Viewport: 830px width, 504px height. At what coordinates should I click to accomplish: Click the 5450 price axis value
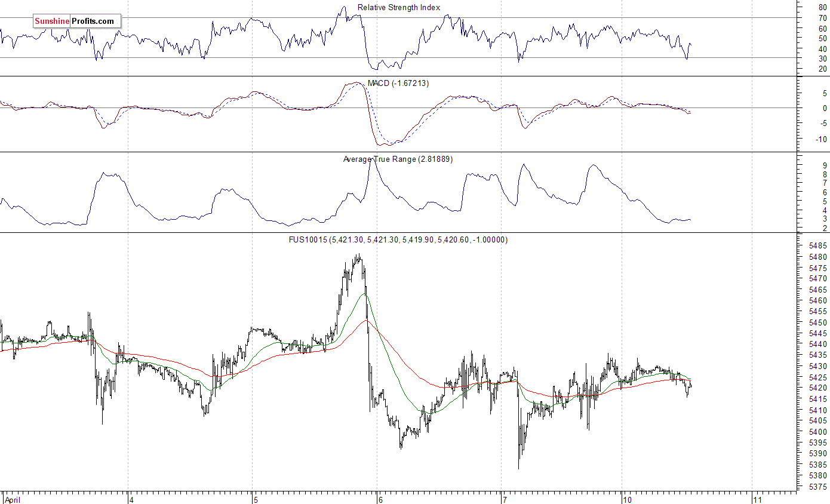pos(817,322)
